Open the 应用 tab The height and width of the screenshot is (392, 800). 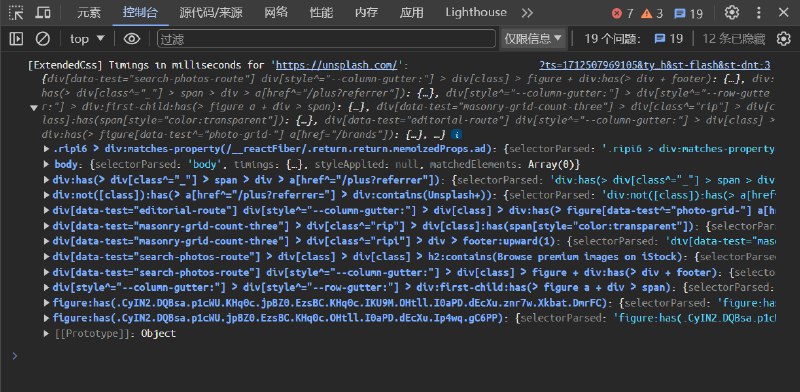coord(411,13)
